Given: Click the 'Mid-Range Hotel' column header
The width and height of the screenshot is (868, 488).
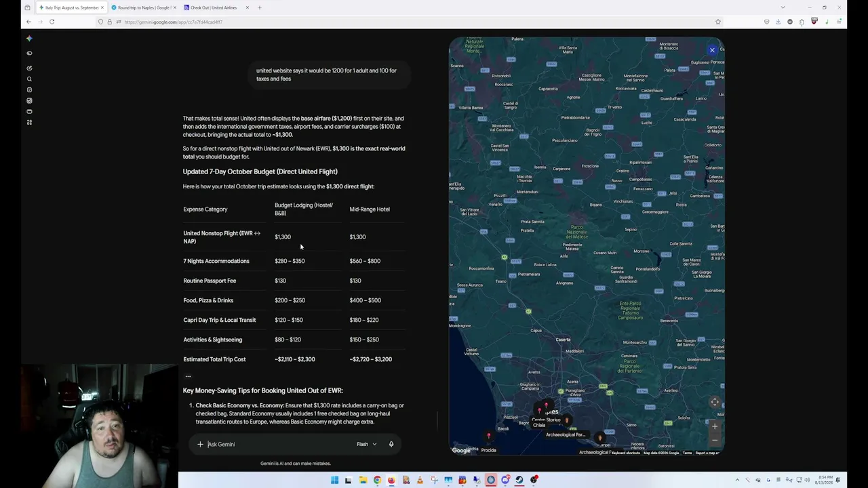Looking at the screenshot, I should point(370,209).
